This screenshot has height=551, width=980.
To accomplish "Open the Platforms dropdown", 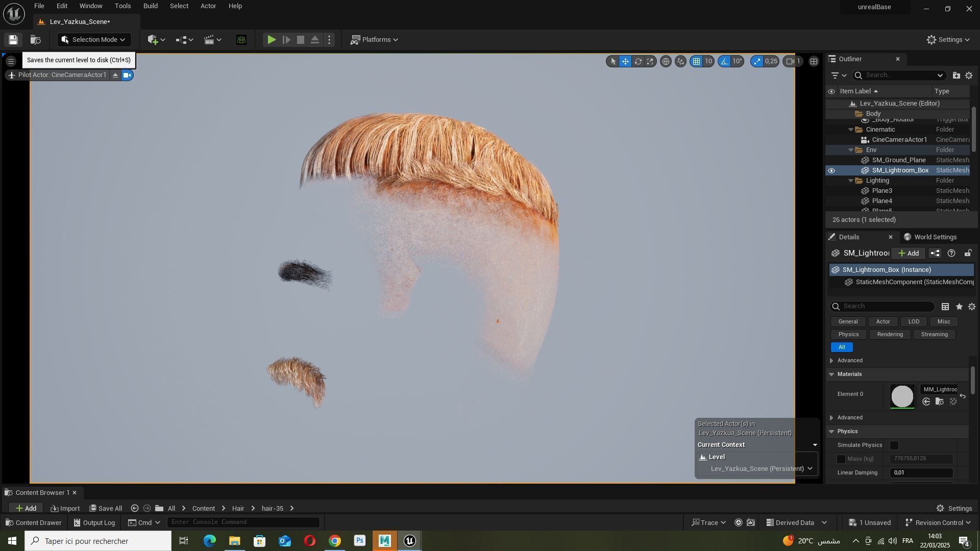I will coord(375,40).
